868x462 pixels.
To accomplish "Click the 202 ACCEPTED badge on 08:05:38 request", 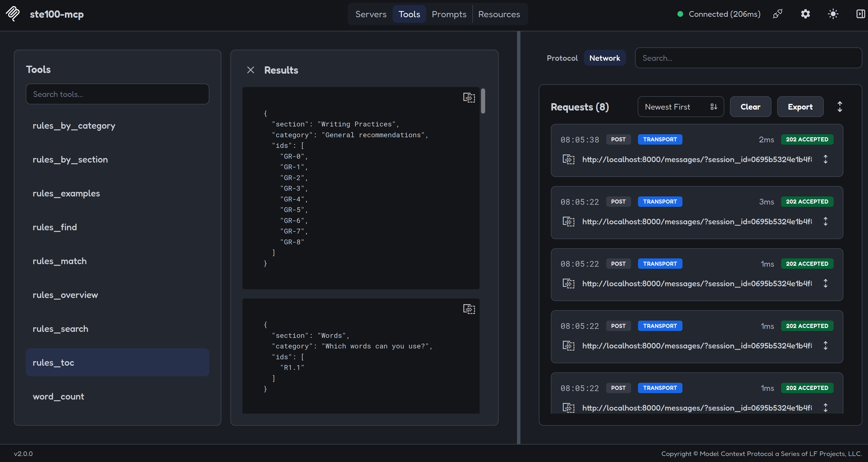I will (807, 139).
